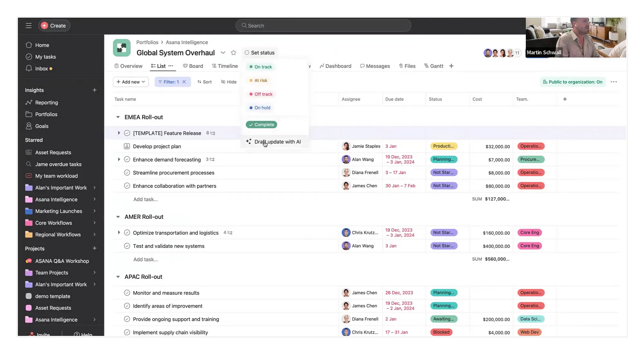Image resolution: width=644 pixels, height=354 pixels.
Task: Mark Streamline procurement processes task complete
Action: pos(127,173)
